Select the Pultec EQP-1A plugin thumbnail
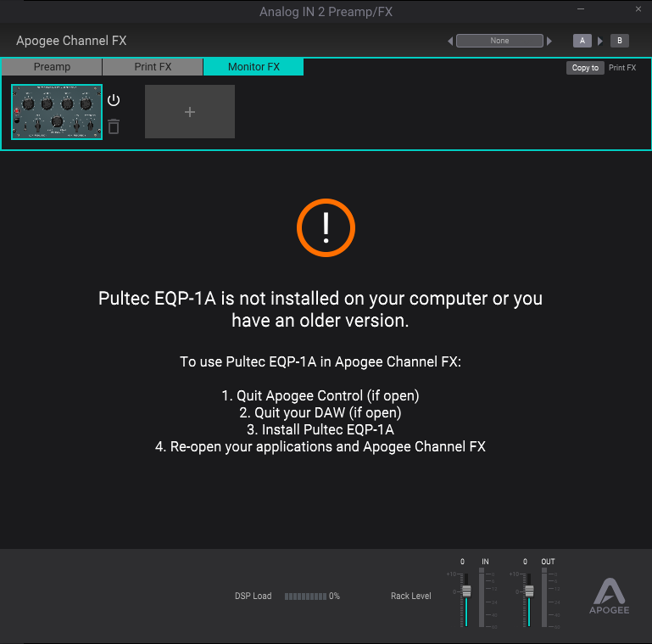The width and height of the screenshot is (652, 644). click(57, 112)
